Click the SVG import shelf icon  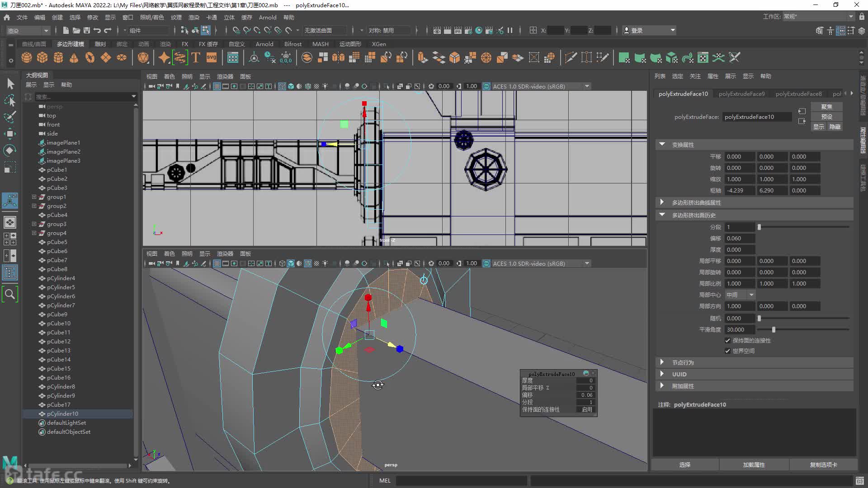tap(212, 58)
